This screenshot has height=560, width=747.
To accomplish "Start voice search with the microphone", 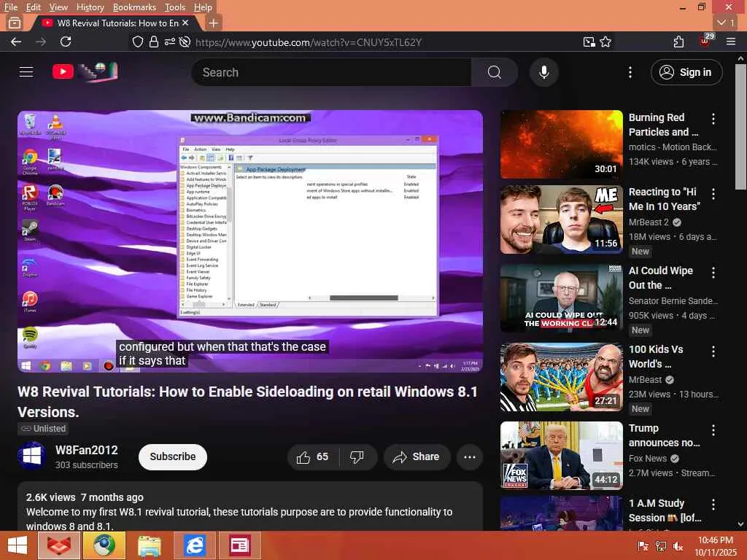I will point(543,72).
